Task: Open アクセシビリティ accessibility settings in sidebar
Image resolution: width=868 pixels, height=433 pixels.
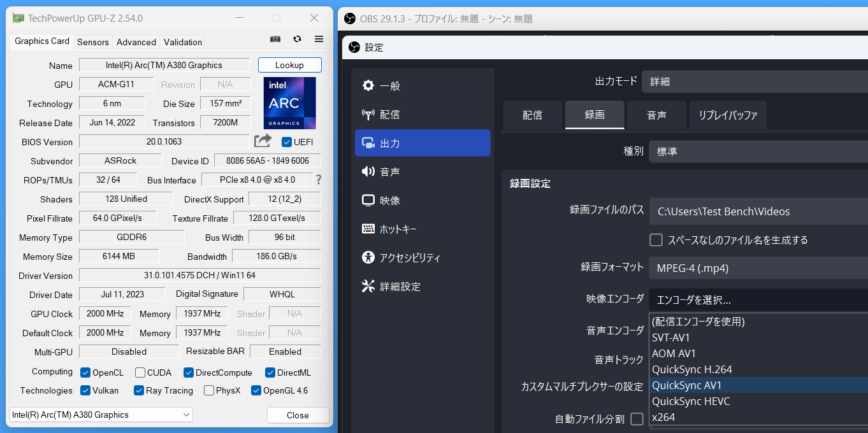Action: tap(423, 258)
